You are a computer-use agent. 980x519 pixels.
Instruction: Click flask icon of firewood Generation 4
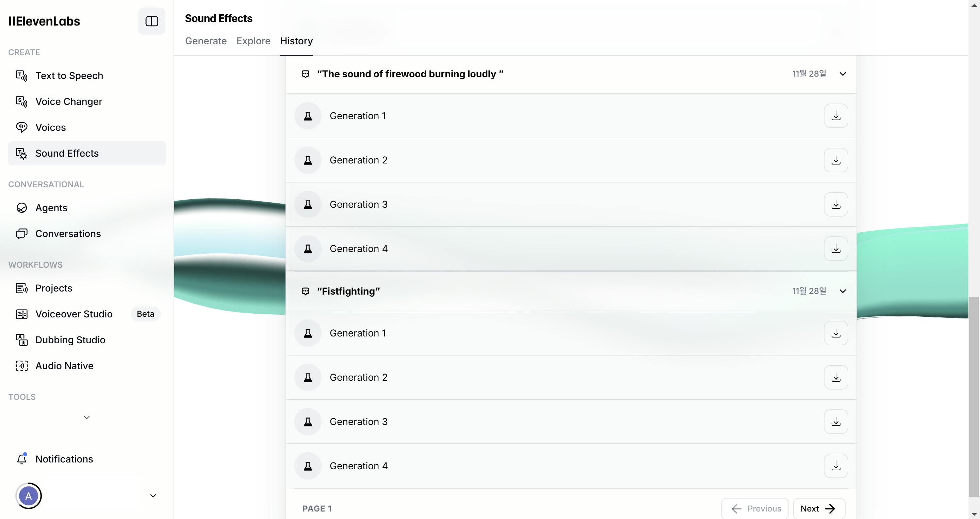pyautogui.click(x=308, y=249)
